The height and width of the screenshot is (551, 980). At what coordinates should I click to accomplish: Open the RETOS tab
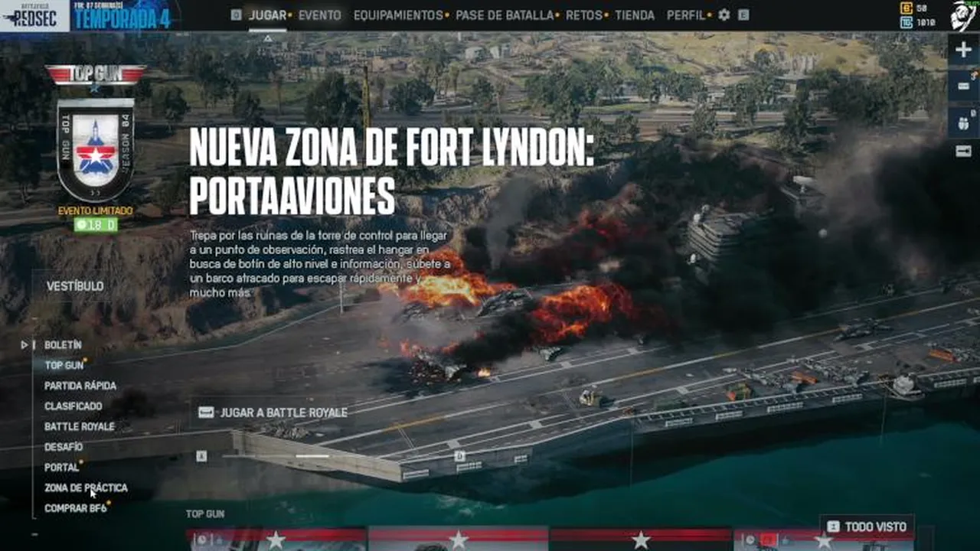click(584, 15)
